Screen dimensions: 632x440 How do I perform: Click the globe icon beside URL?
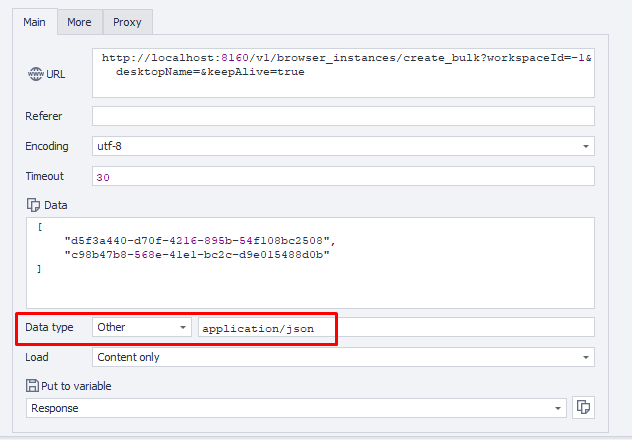point(34,74)
